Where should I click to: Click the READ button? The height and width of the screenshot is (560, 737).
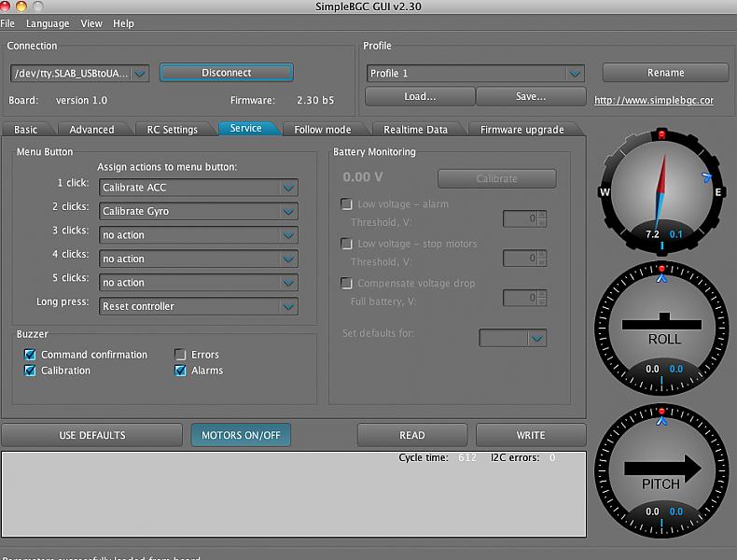pos(412,435)
